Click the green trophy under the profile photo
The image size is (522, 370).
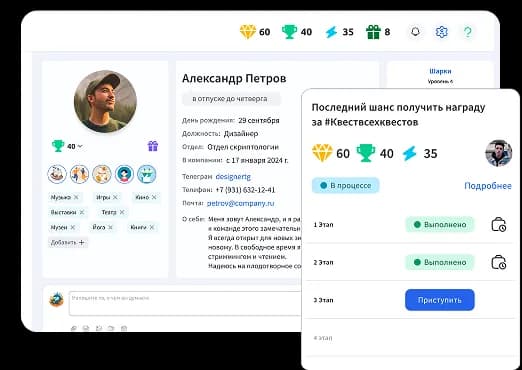[x=58, y=146]
